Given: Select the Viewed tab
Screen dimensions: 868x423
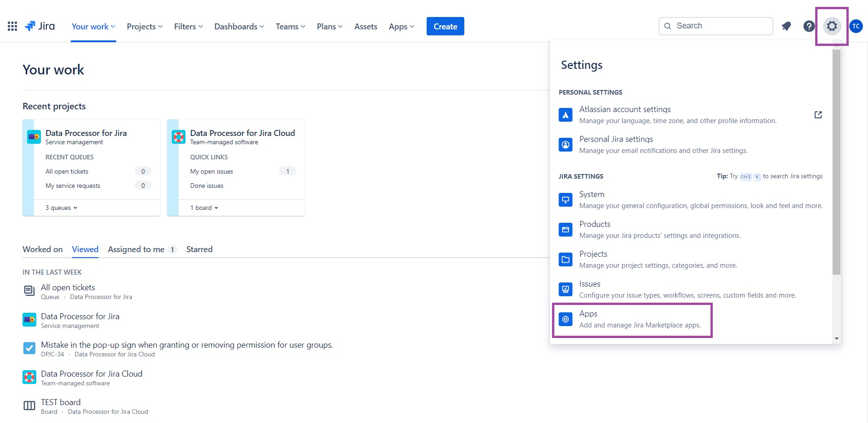Looking at the screenshot, I should coord(85,249).
